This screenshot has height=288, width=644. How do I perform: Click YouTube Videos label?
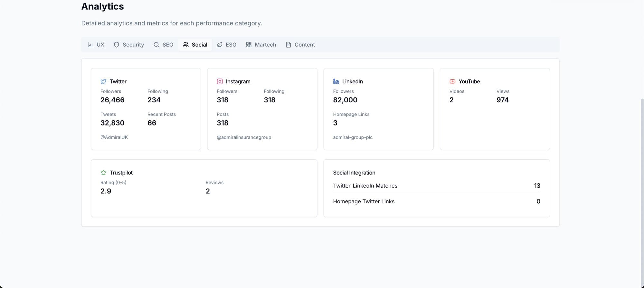click(457, 91)
